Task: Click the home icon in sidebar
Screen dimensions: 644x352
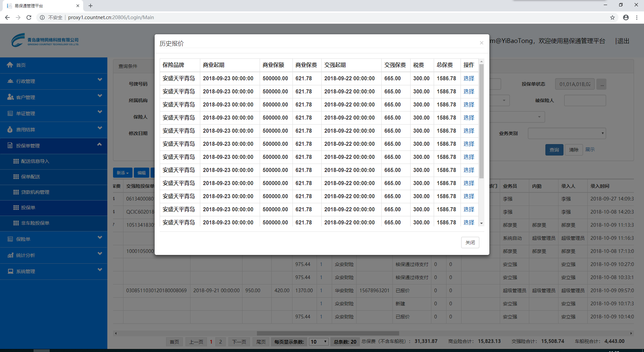Action: (x=10, y=65)
